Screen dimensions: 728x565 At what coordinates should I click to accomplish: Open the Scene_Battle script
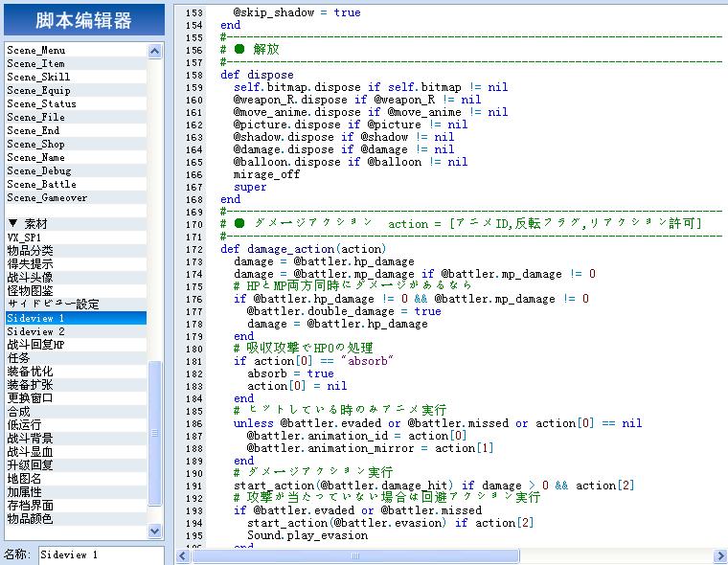pos(76,184)
